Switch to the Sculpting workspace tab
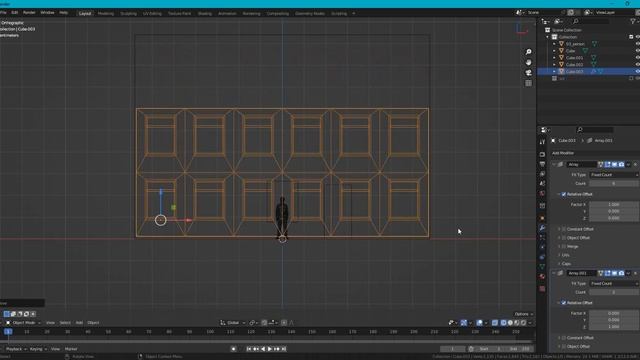The height and width of the screenshot is (360, 640). click(x=128, y=13)
